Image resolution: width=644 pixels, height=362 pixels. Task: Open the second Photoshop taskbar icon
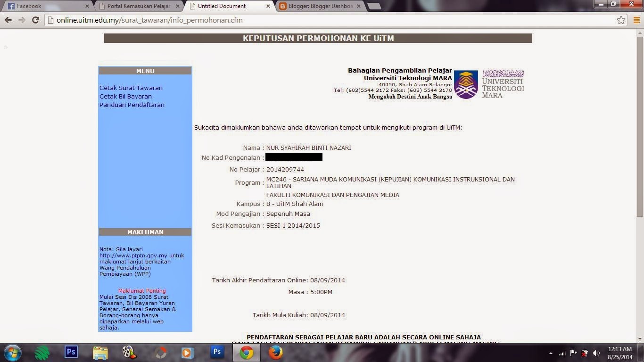point(217,352)
